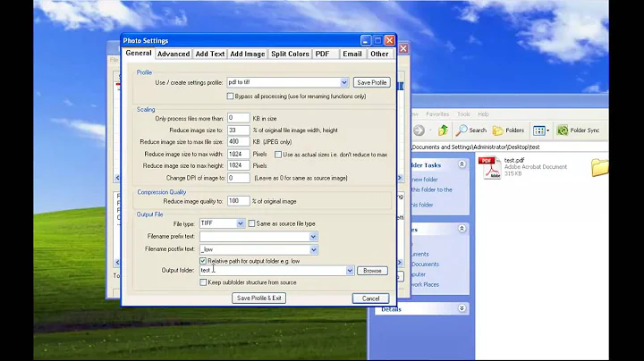Viewport: 644px width, 361px height.
Task: Select the folder icon beside test.pdf
Action: click(599, 167)
